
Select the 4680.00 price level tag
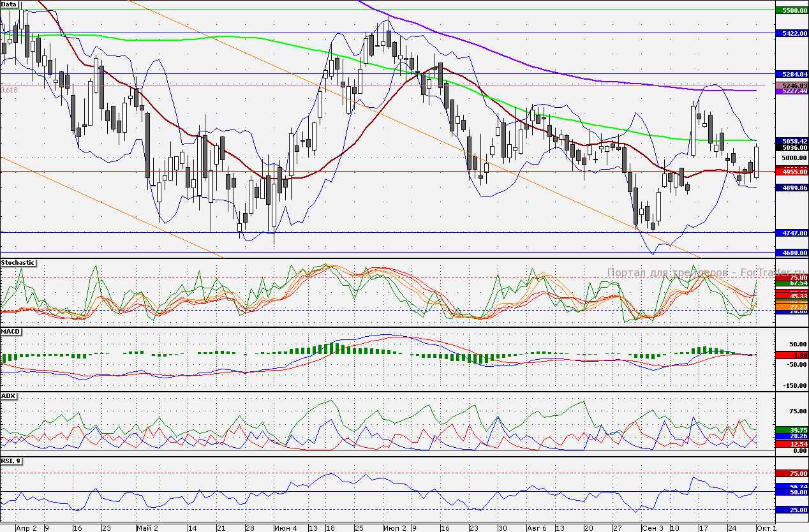click(791, 253)
